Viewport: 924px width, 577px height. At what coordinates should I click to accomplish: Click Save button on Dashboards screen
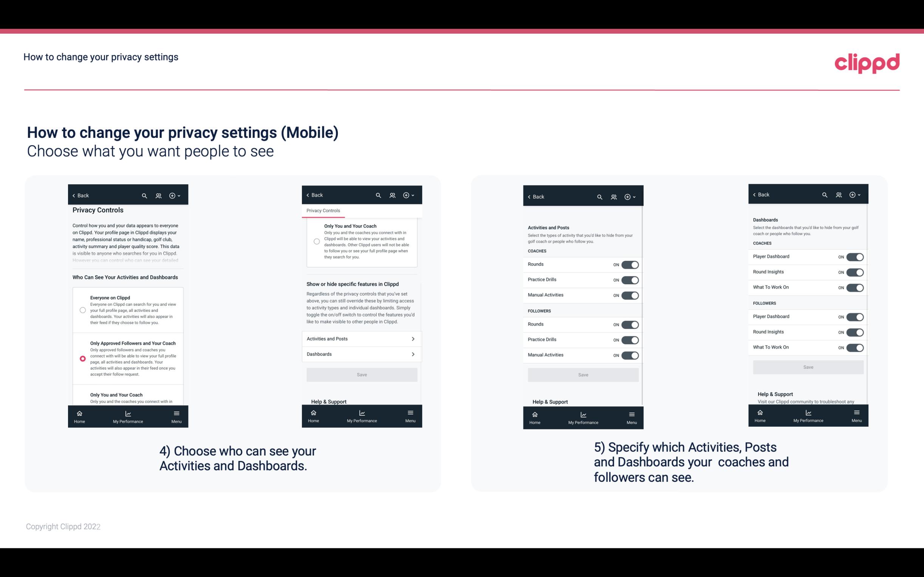[x=808, y=367]
